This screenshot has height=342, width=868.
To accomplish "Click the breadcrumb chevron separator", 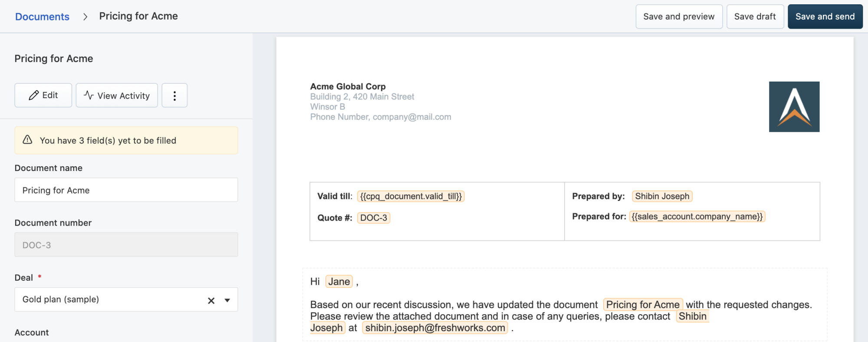I will [85, 16].
